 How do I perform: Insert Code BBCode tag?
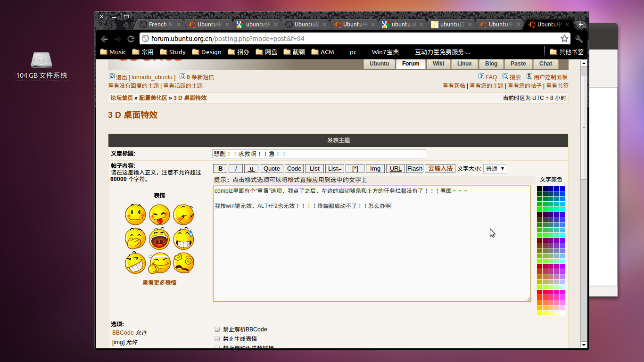point(294,169)
